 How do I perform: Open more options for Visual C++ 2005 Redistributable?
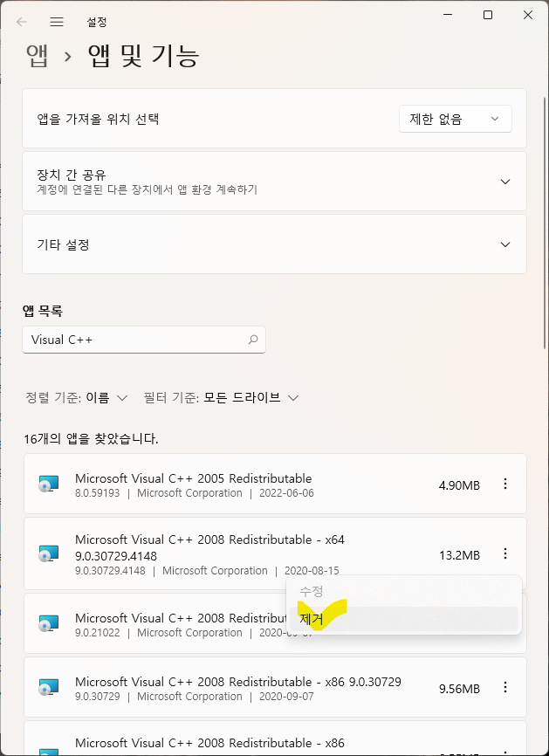point(505,484)
